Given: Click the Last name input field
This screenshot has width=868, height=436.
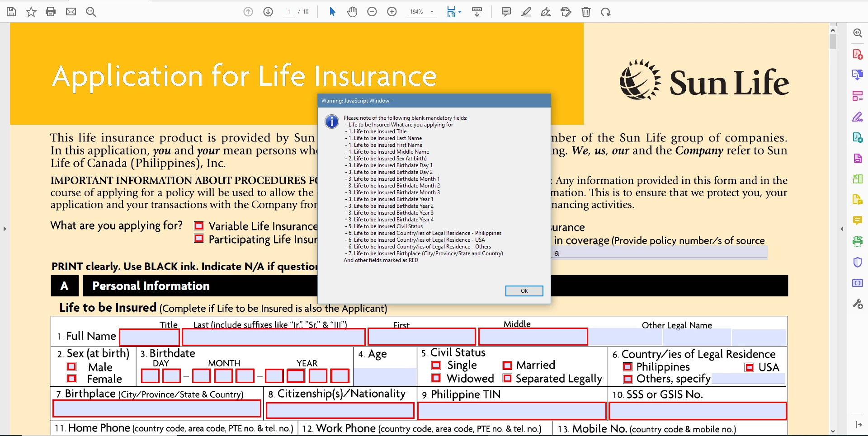Looking at the screenshot, I should pos(274,337).
